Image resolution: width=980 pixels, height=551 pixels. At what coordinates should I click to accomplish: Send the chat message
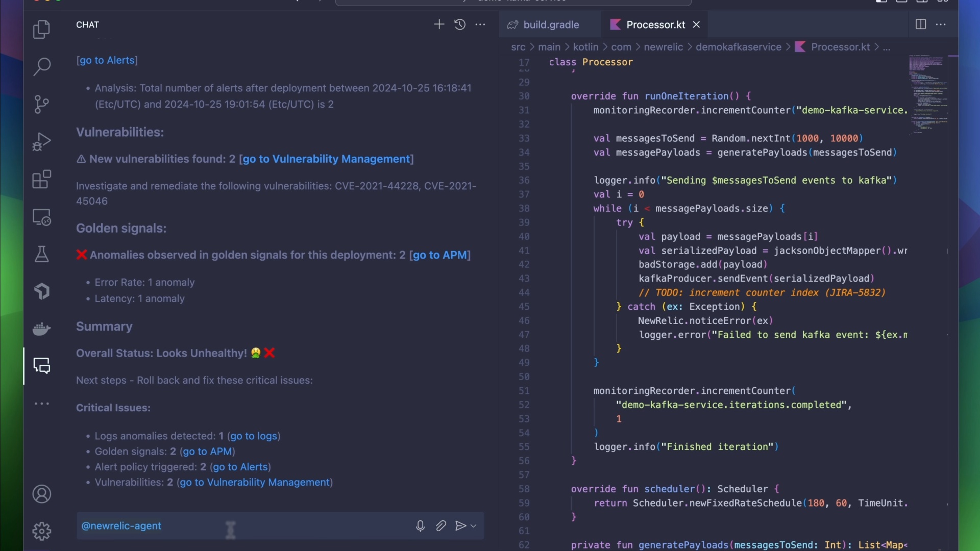coord(460,526)
